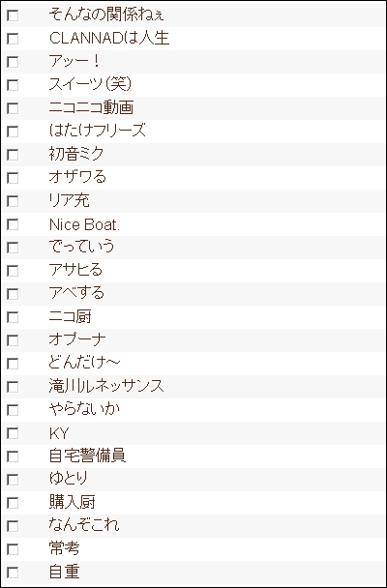Check the ニコ厨 checkbox
The image size is (387, 588).
coord(13,317)
